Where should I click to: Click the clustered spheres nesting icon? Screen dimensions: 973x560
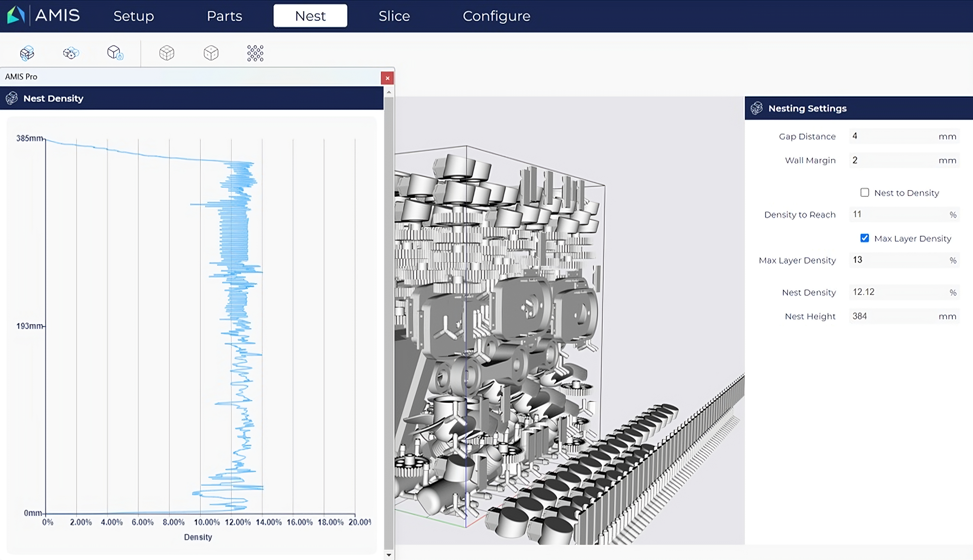click(71, 53)
